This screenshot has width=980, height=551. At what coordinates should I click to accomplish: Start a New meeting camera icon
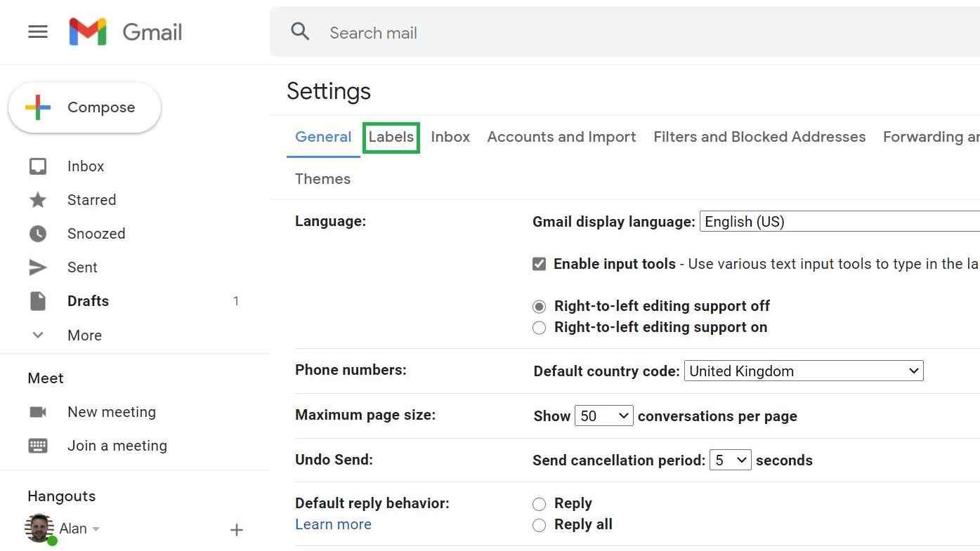pyautogui.click(x=38, y=412)
